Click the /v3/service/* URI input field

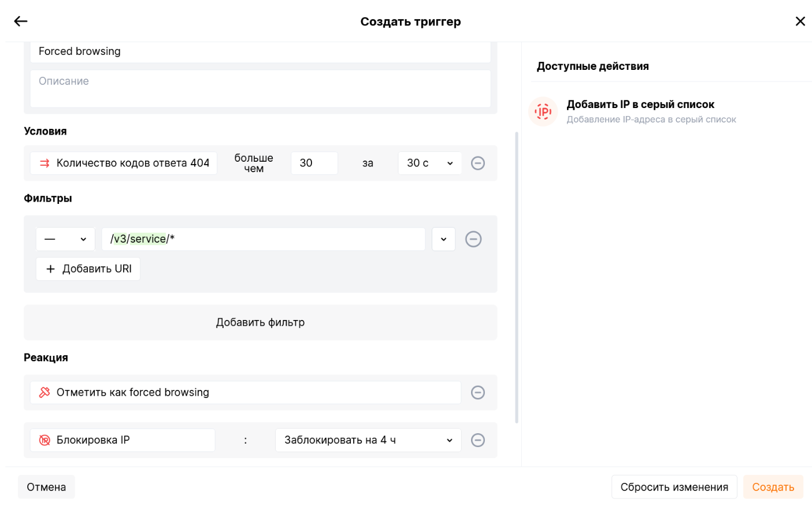264,239
